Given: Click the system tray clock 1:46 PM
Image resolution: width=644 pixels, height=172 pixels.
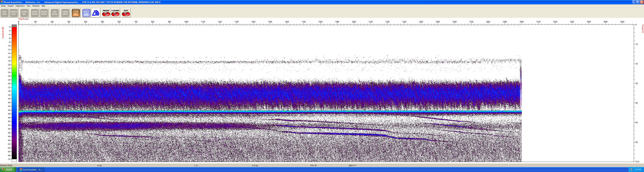Looking at the screenshot, I should coord(638,170).
